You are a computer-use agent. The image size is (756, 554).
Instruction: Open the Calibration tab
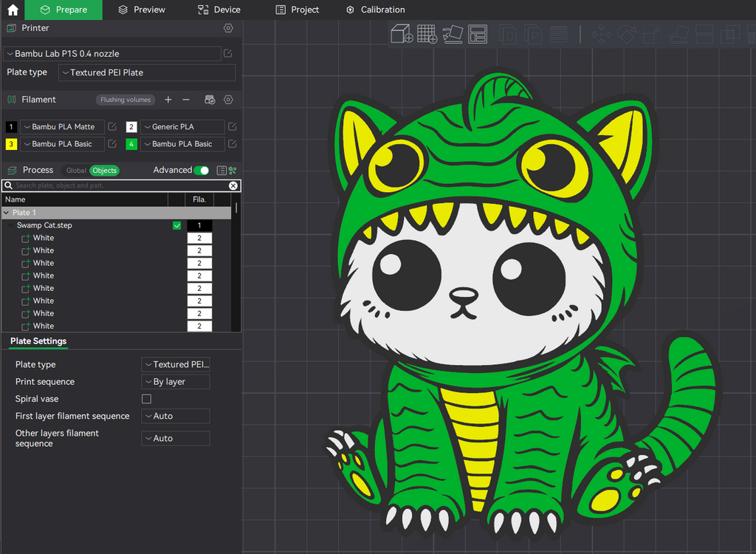[x=376, y=10]
